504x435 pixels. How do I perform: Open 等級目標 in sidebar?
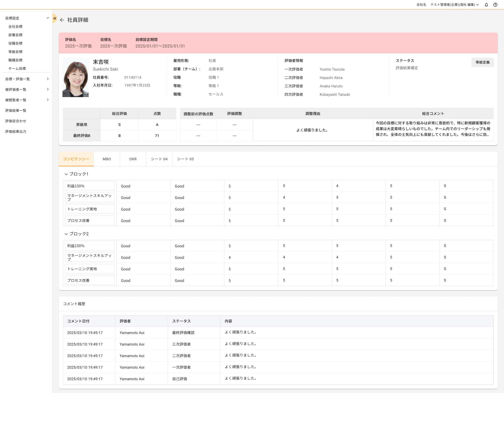click(15, 52)
